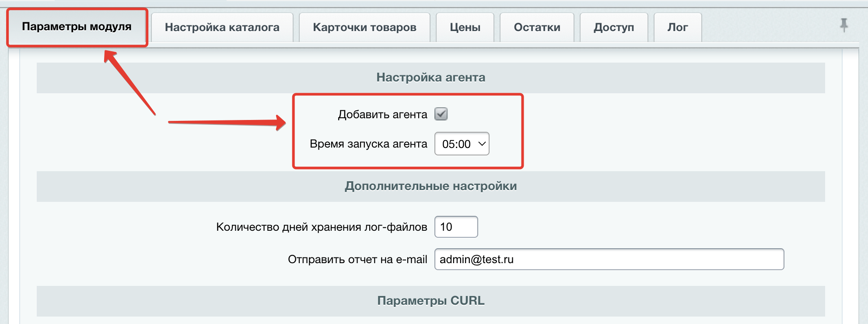Screen dimensions: 868x324
Task: Click the Количество дней хранения лог-файлов label
Action: [321, 227]
